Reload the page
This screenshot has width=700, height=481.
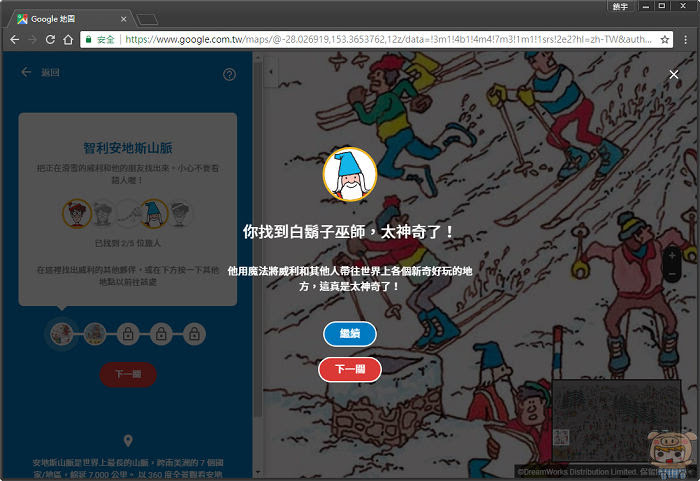[50, 40]
